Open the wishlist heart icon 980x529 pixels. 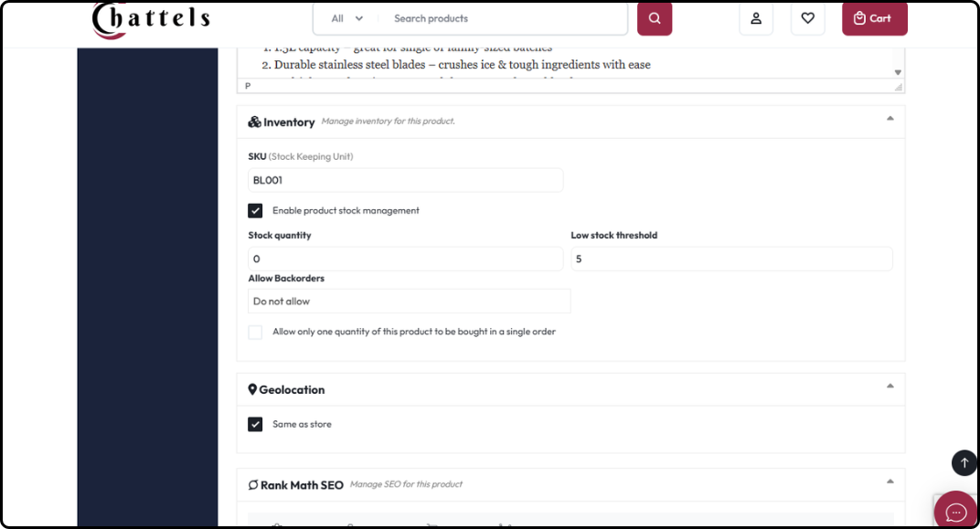807,18
